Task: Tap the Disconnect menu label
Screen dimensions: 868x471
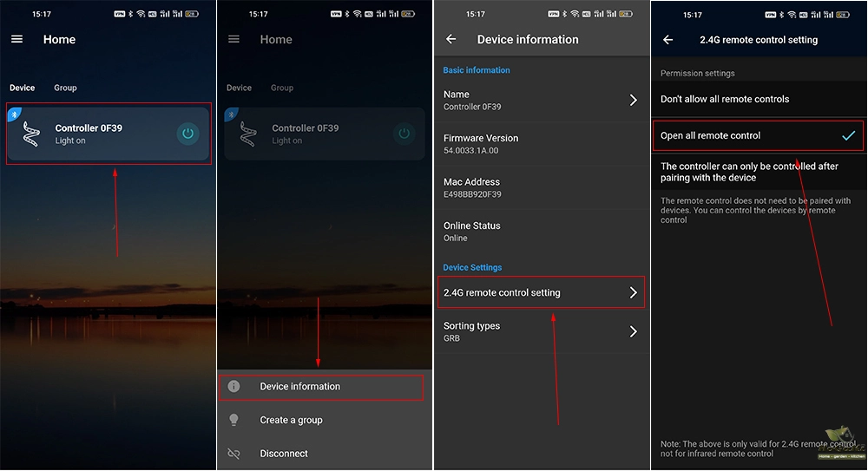Action: [284, 454]
